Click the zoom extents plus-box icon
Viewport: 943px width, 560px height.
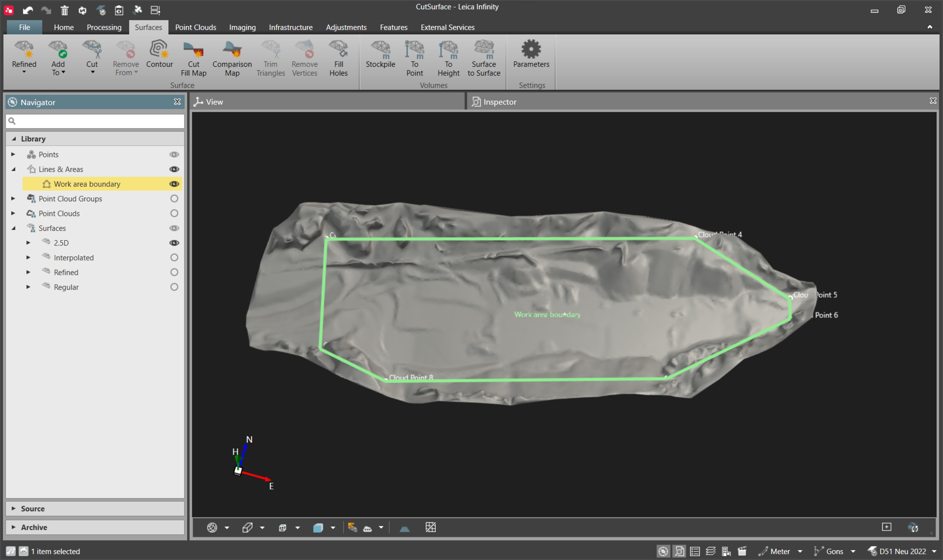coord(886,527)
